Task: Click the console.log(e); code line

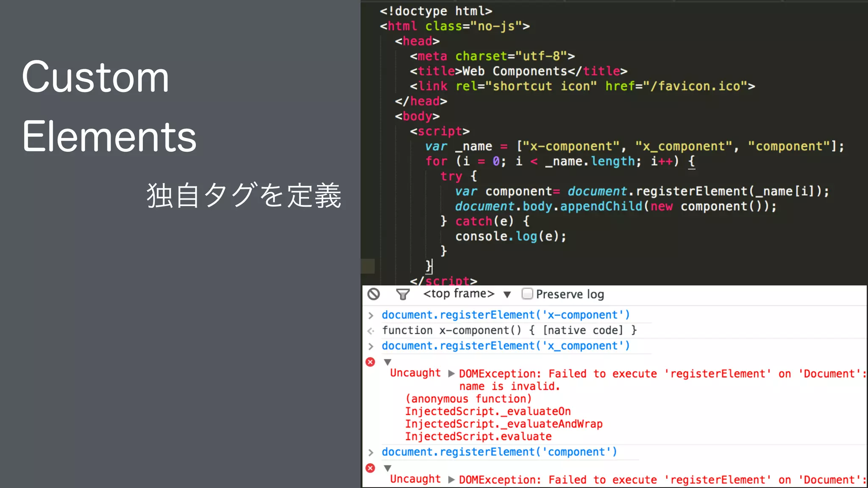Action: 510,236
